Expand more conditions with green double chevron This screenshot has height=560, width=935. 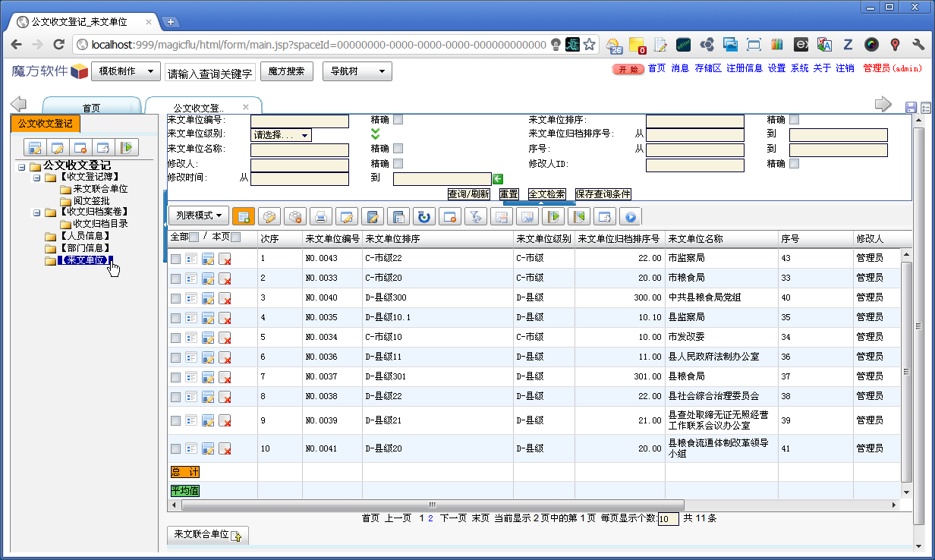pyautogui.click(x=375, y=134)
